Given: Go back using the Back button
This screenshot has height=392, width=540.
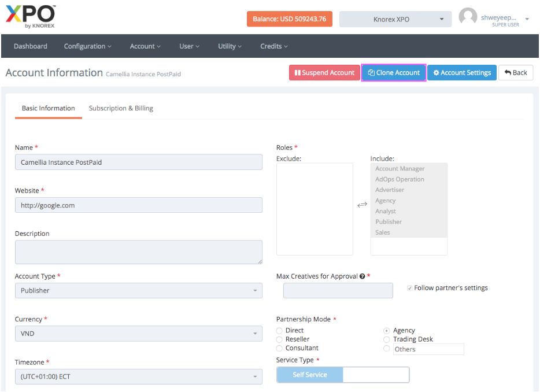Looking at the screenshot, I should tap(515, 73).
